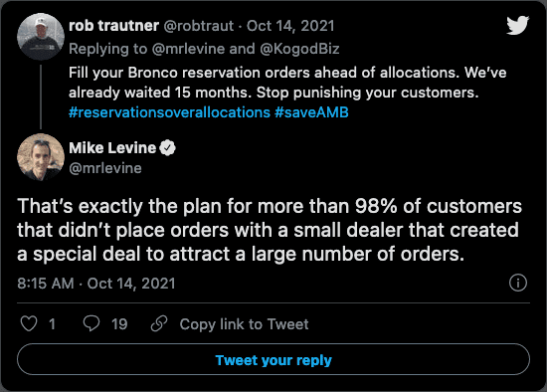Click the @mrlevine handle under Mike Levine
Screen dimensions: 547x392
tap(105, 168)
